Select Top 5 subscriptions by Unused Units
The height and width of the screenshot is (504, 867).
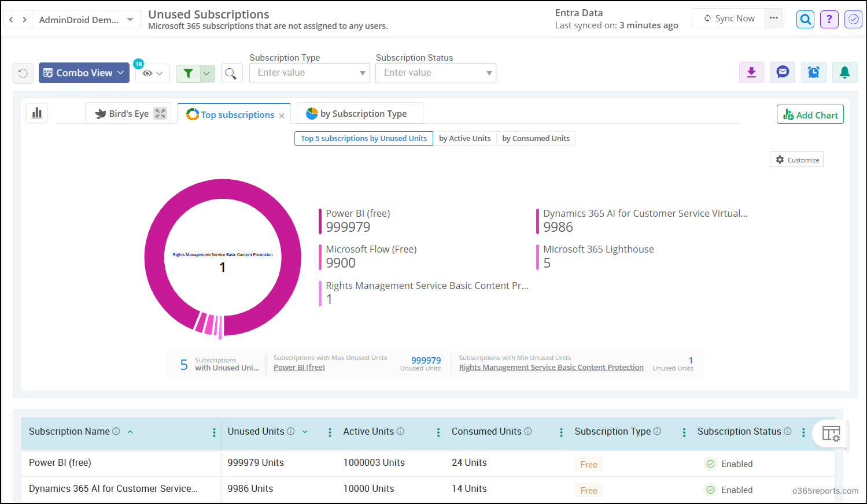(x=364, y=139)
